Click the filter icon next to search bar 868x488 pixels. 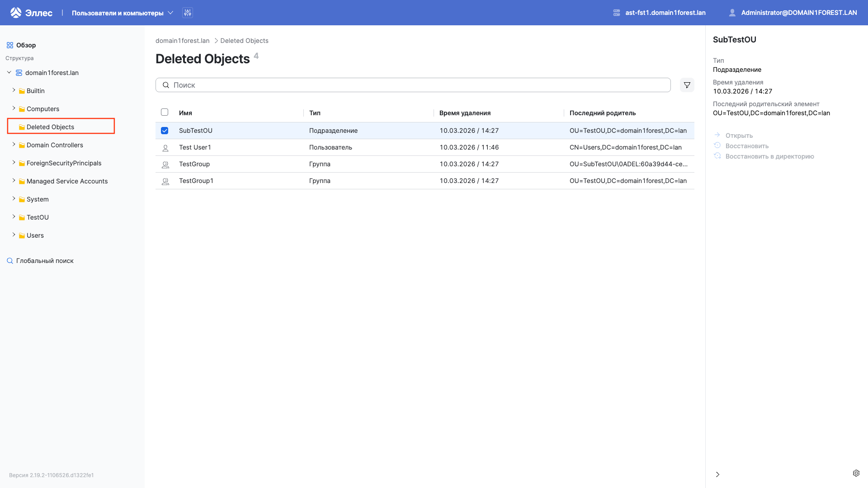tap(687, 85)
